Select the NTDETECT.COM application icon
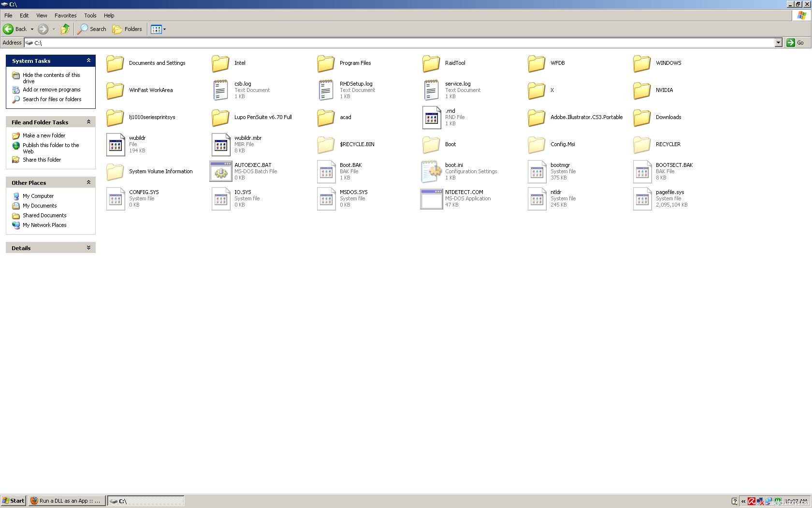 click(x=431, y=198)
